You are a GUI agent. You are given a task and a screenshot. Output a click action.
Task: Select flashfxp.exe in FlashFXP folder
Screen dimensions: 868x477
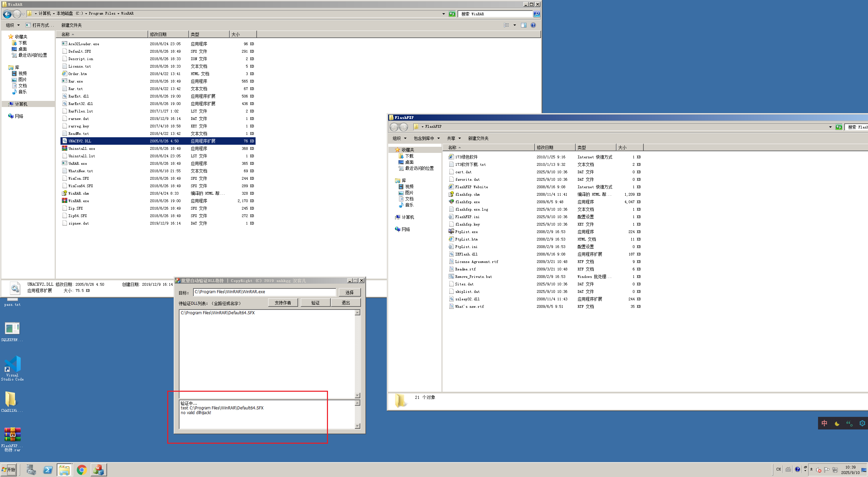click(467, 202)
